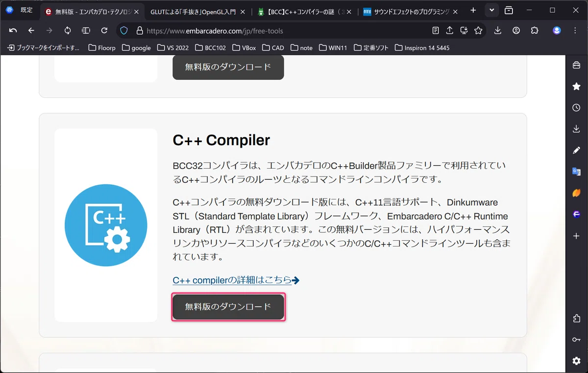Screen dimensions: 588x373
Task: Open passwords key icon in sidebar
Action: 576,340
